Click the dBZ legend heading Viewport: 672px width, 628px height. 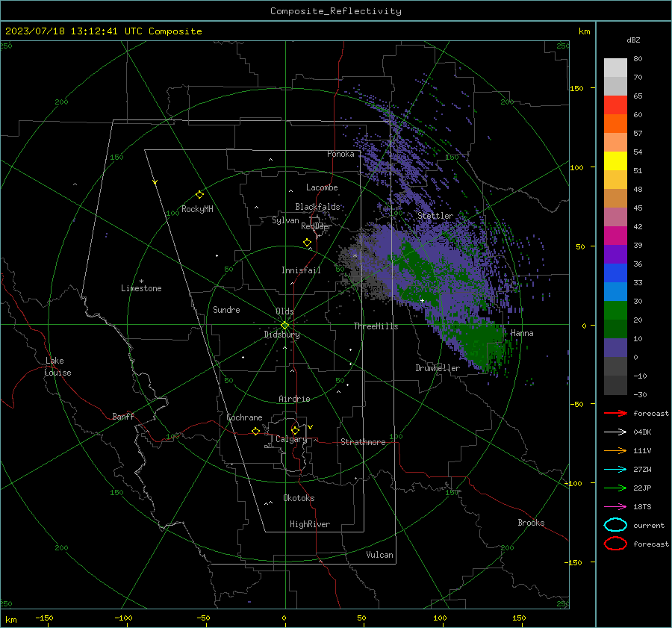[633, 40]
